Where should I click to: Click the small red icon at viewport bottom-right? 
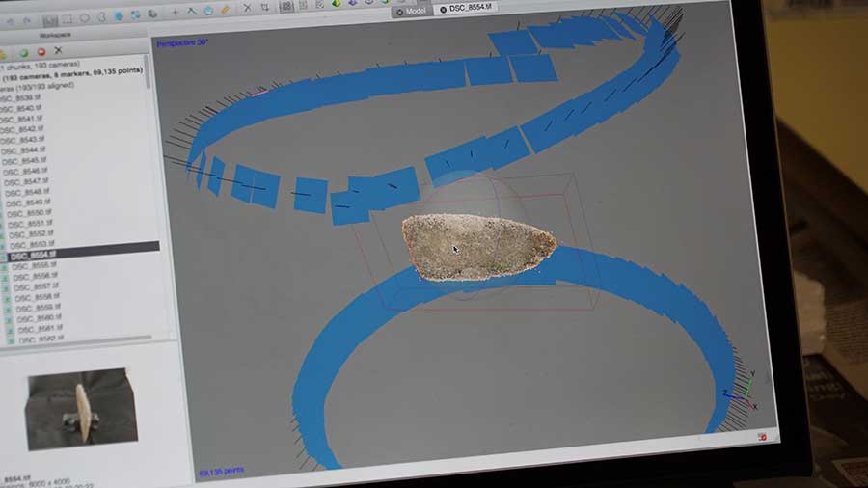pyautogui.click(x=762, y=437)
